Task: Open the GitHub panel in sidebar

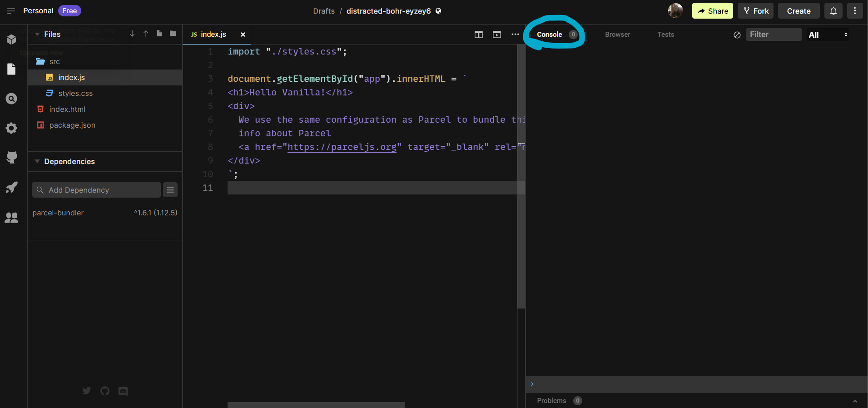Action: point(11,158)
